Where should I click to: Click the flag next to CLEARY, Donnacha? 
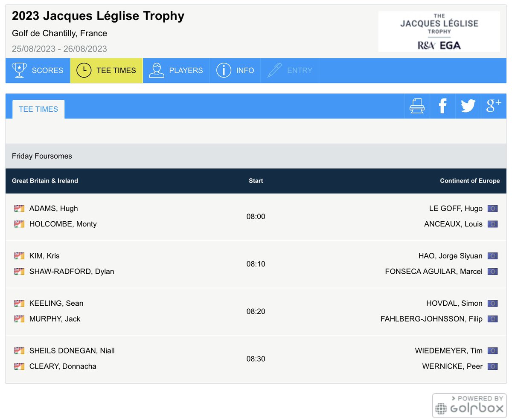19,366
